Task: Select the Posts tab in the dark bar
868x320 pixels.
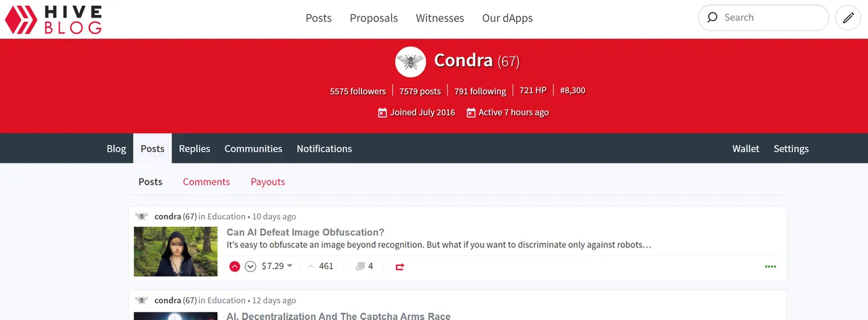Action: [x=153, y=148]
